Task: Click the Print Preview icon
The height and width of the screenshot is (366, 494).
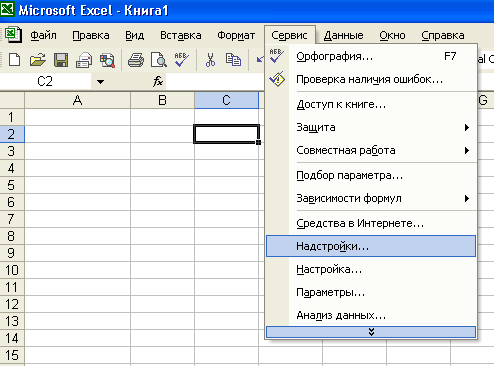Action: pos(159,60)
